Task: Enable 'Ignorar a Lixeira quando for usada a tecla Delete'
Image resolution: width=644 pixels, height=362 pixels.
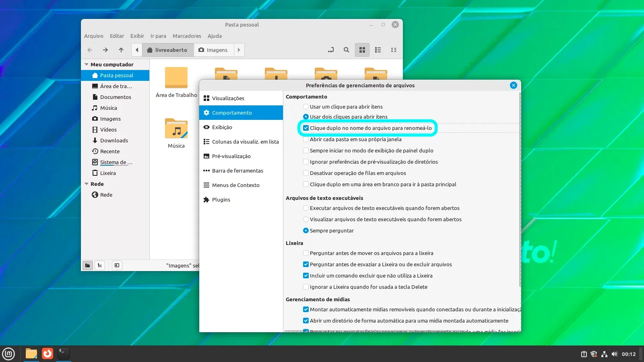Action: (x=365, y=287)
